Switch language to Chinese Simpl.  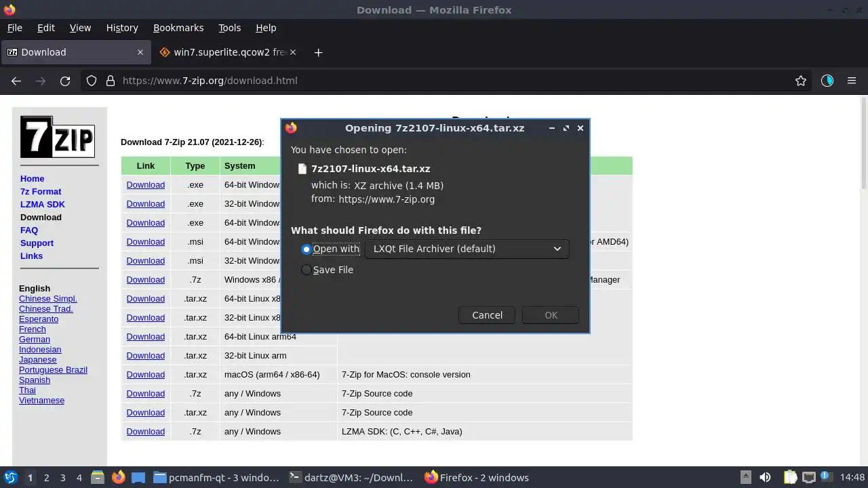tap(48, 299)
